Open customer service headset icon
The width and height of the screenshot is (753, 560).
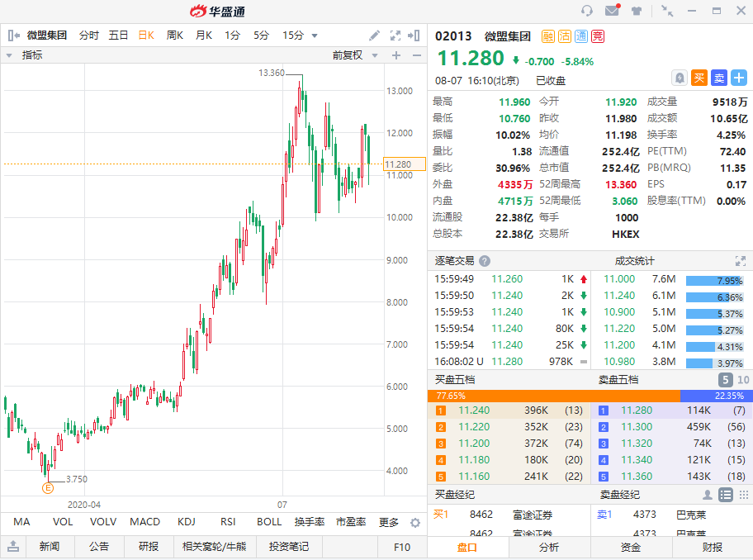tap(587, 11)
